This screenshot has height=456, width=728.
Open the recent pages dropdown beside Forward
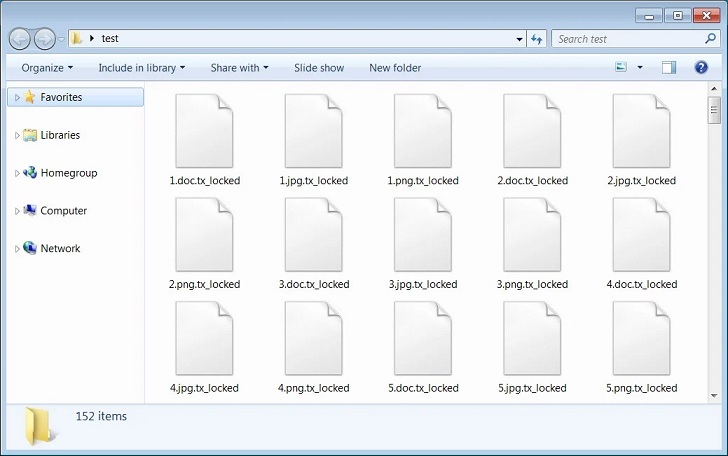61,39
